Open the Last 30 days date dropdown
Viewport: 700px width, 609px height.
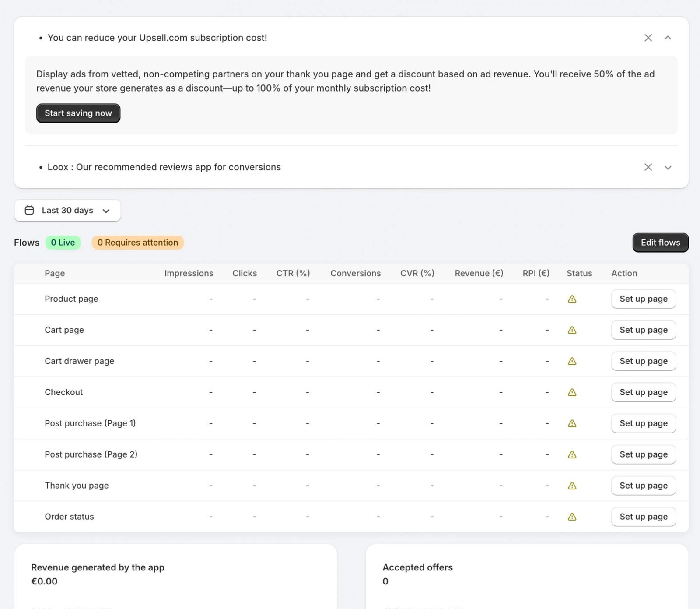coord(67,211)
